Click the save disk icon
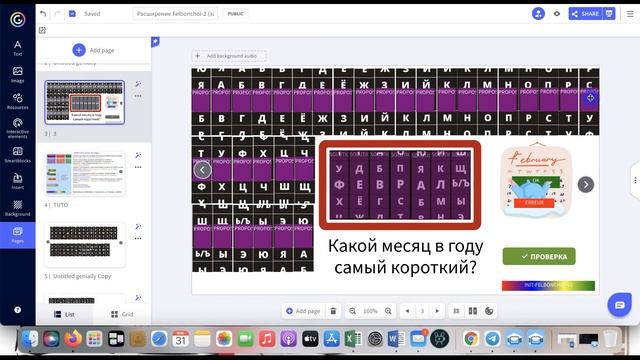640x360 pixels. 72,14
